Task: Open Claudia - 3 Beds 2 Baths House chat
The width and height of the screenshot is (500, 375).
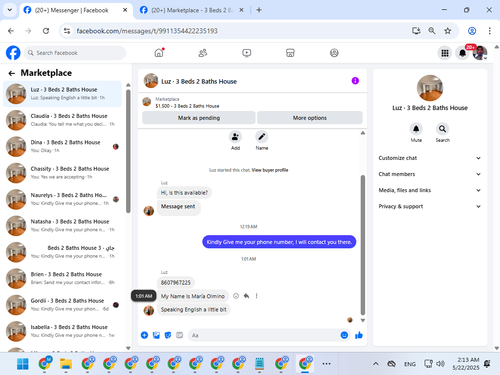Action: click(x=62, y=120)
